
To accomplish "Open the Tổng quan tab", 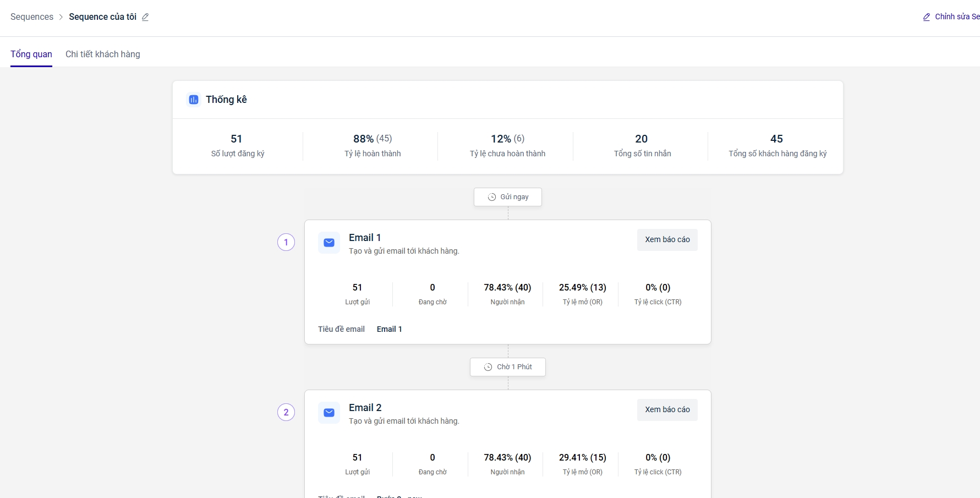I will tap(31, 54).
